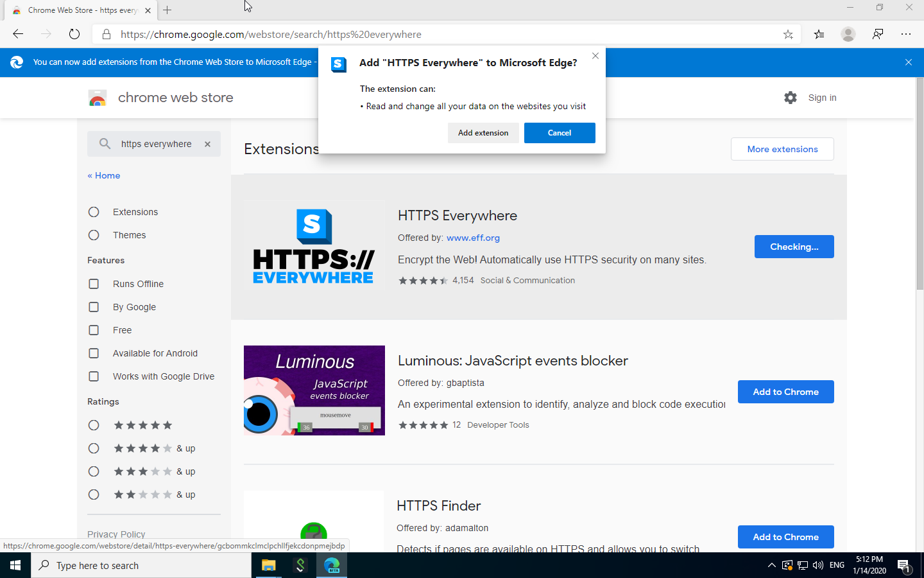Launch Edge Beta from the taskbar
This screenshot has height=578, width=924.
332,565
